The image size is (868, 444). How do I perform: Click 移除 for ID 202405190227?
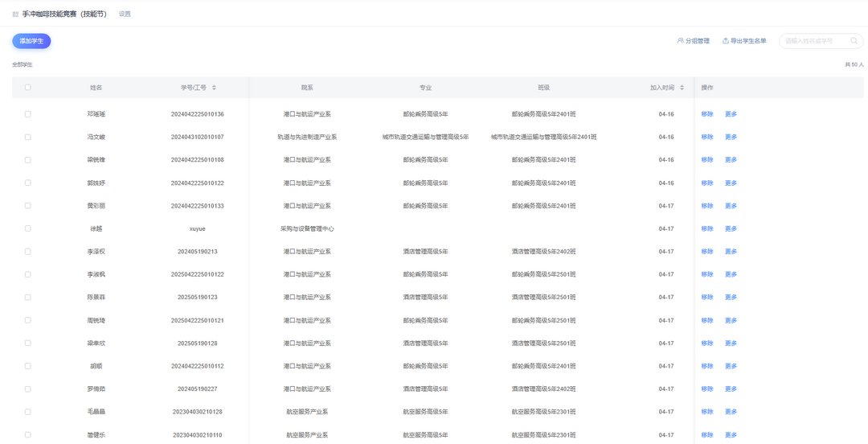(x=707, y=389)
